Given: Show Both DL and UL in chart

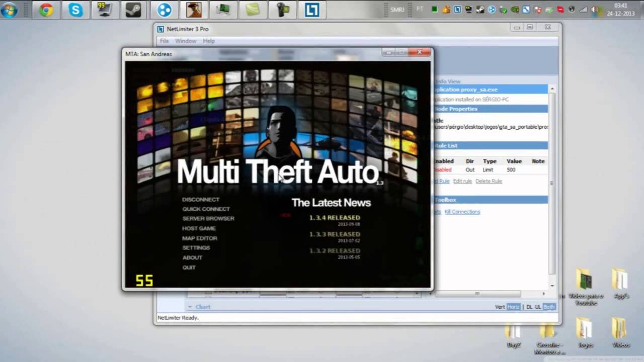Looking at the screenshot, I should (x=549, y=307).
